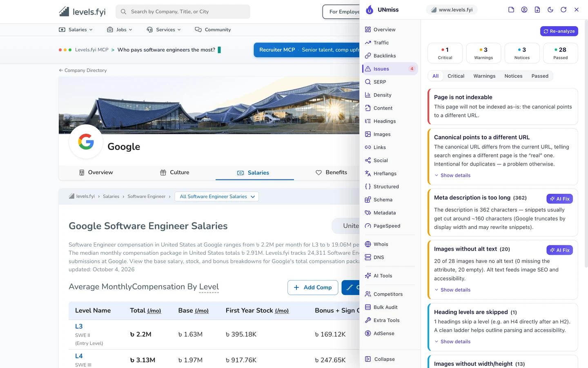588x368 pixels.
Task: Open the Google Benefits tab
Action: click(332, 173)
